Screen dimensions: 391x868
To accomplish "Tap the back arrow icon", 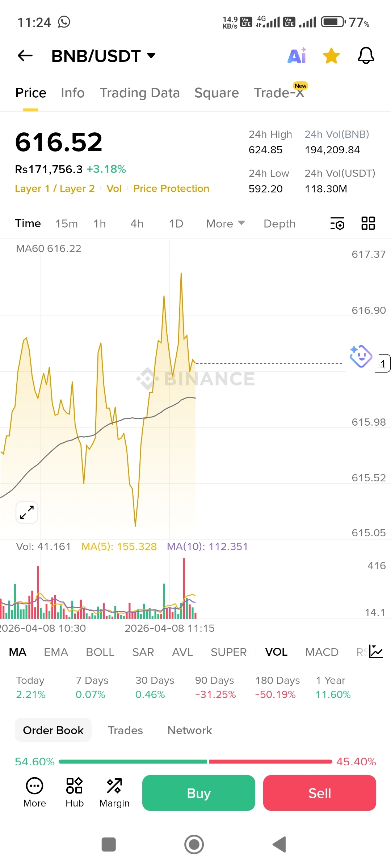I will 25,56.
